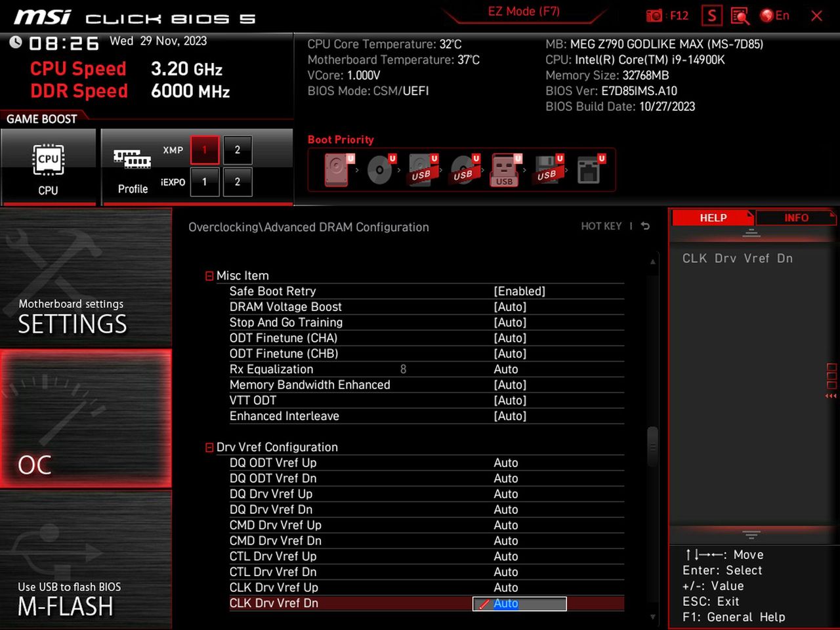Enable XMP profile 2
The width and height of the screenshot is (840, 630).
(x=238, y=150)
